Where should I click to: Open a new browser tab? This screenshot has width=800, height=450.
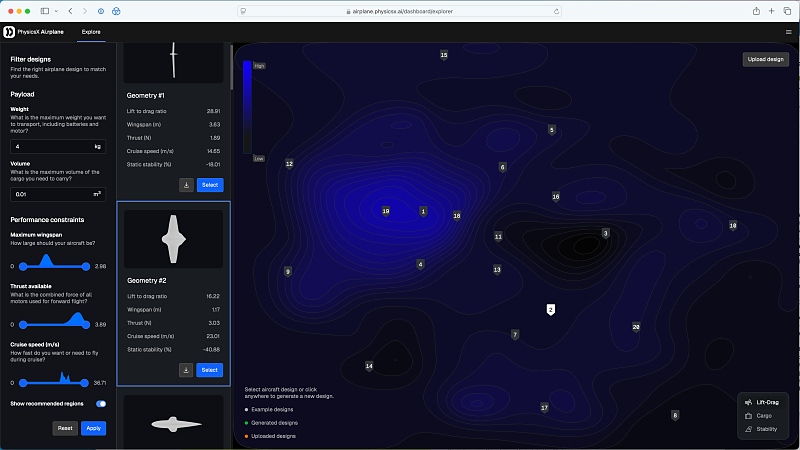click(771, 11)
